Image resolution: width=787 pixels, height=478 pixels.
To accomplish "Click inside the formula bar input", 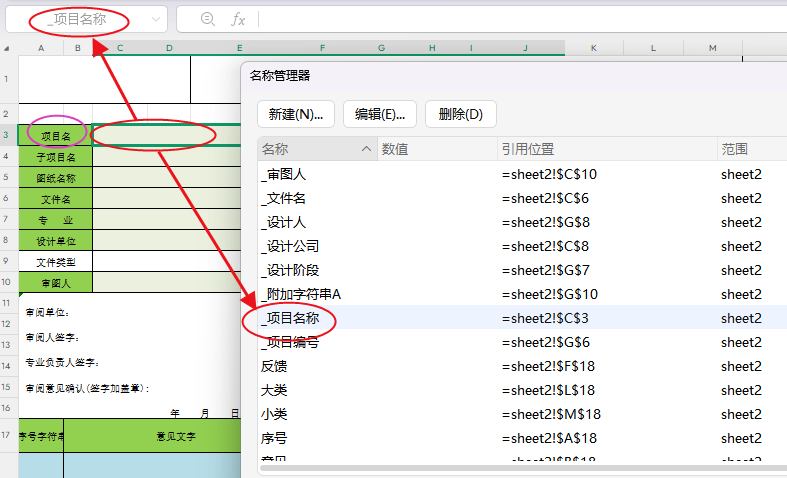I will pos(522,19).
